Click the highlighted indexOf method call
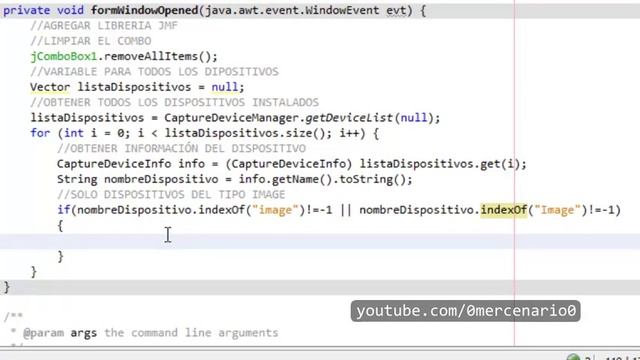The height and width of the screenshot is (360, 640). (503, 210)
